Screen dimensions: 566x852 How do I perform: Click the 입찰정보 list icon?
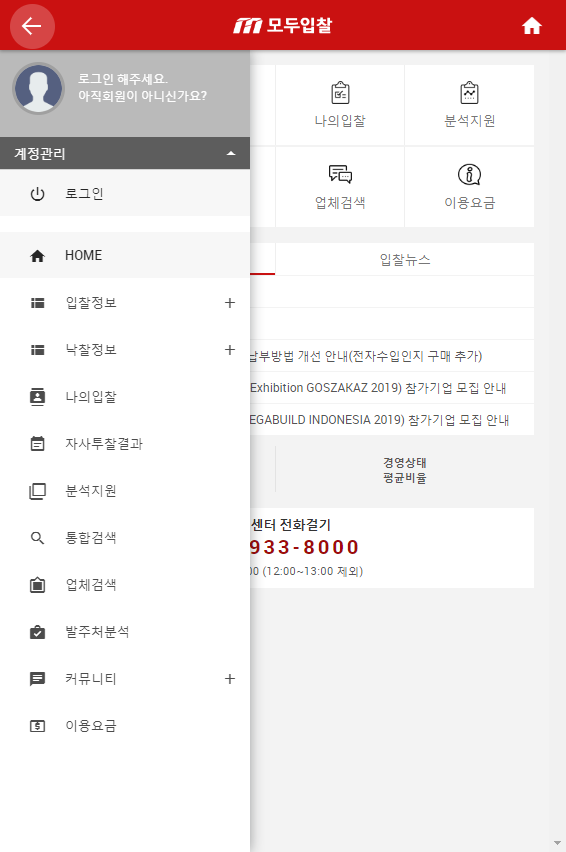[37, 303]
